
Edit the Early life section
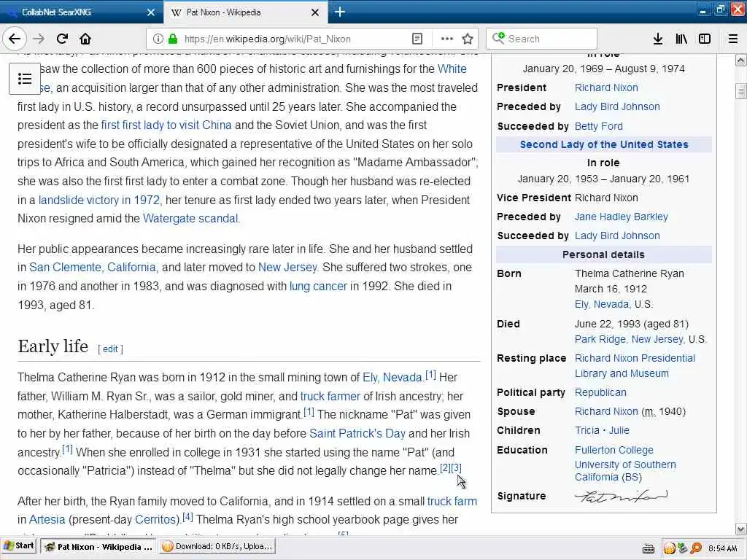(x=110, y=349)
